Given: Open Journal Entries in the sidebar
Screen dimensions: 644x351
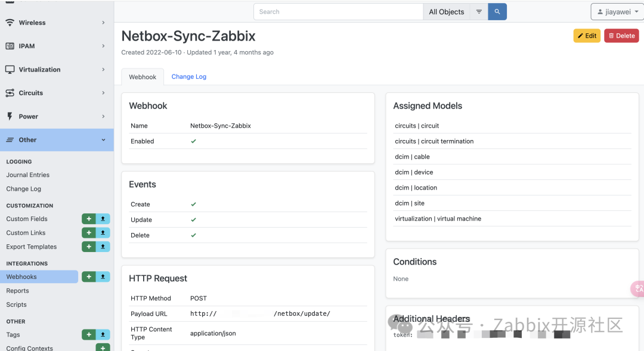Looking at the screenshot, I should 28,175.
